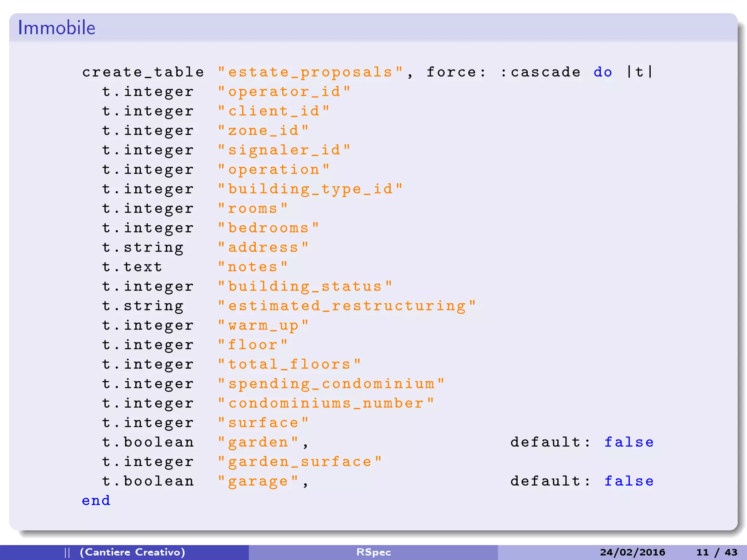Select the "operator_id" column name
747x560 pixels.
pyautogui.click(x=284, y=92)
